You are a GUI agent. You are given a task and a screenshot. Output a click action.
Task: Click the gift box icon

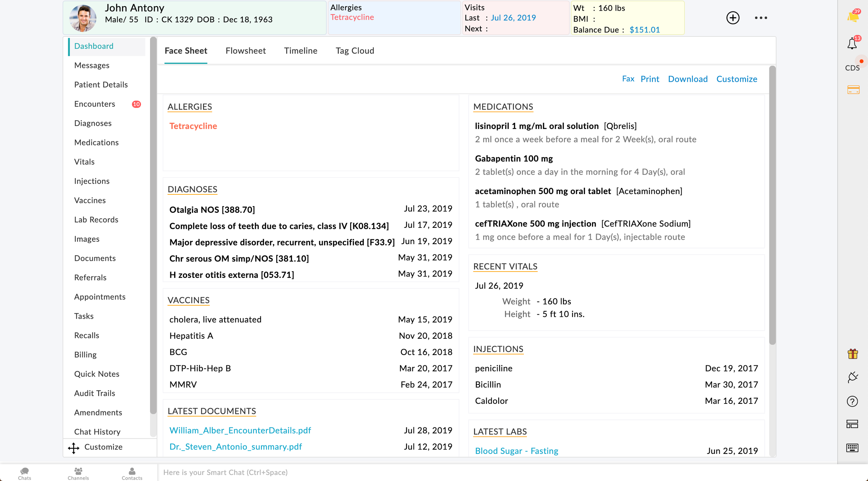(853, 354)
